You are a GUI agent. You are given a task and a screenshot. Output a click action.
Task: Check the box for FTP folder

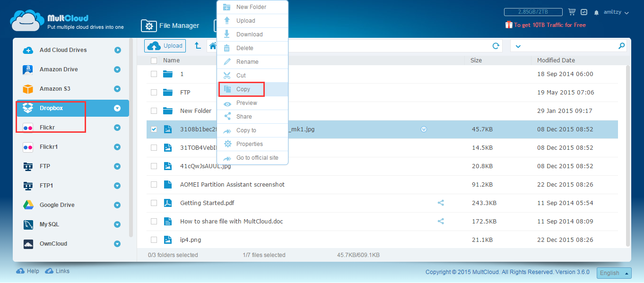(x=154, y=93)
